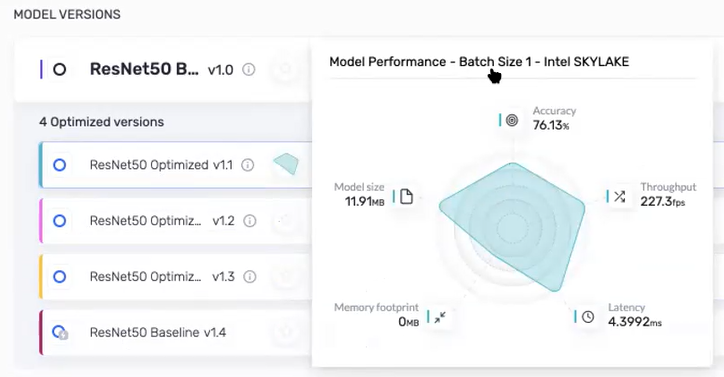The width and height of the screenshot is (724, 377).
Task: Open info icon beside version v1.2
Action: 250,221
